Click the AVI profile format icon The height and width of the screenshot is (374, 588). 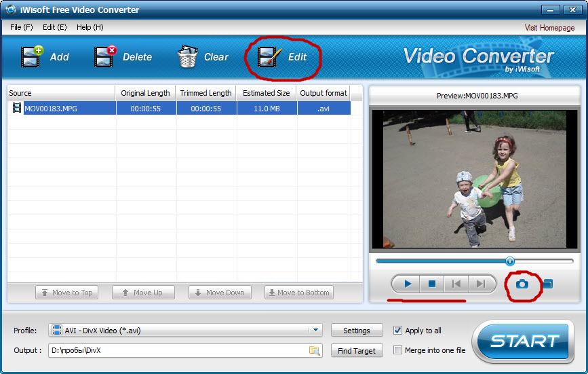coord(56,330)
